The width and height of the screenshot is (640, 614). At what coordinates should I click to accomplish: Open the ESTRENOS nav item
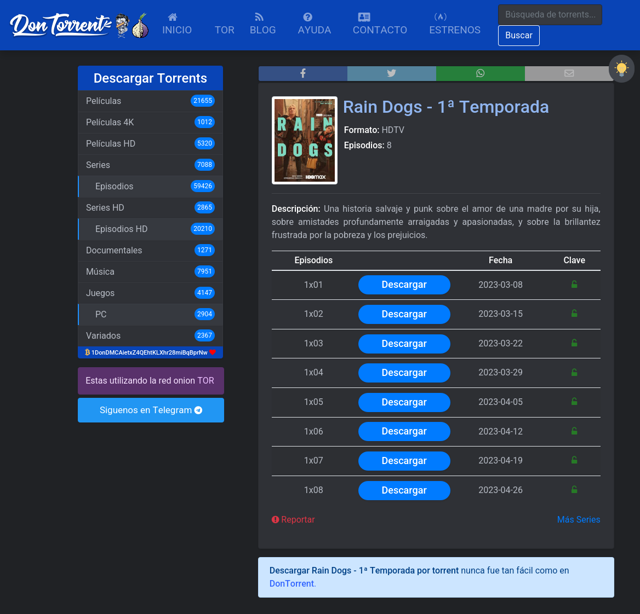point(454,24)
